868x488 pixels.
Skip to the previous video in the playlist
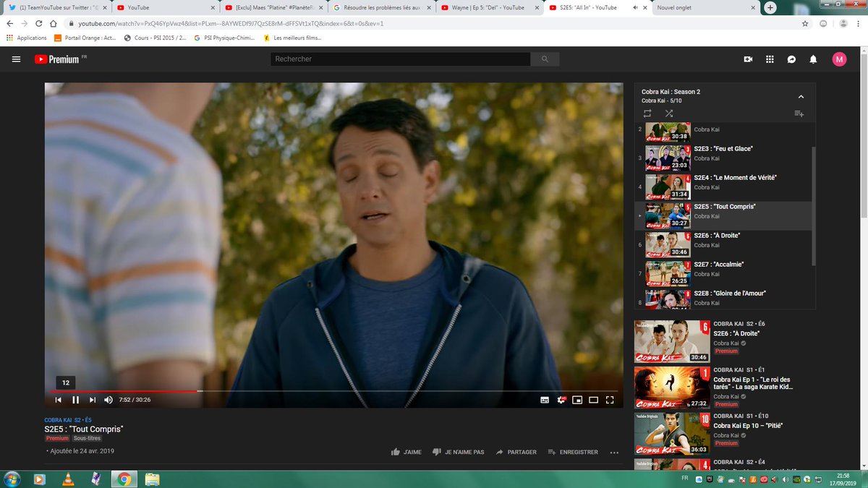tap(58, 400)
